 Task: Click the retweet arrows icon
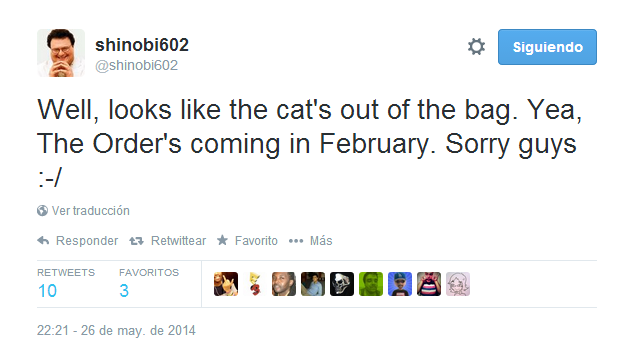(136, 241)
